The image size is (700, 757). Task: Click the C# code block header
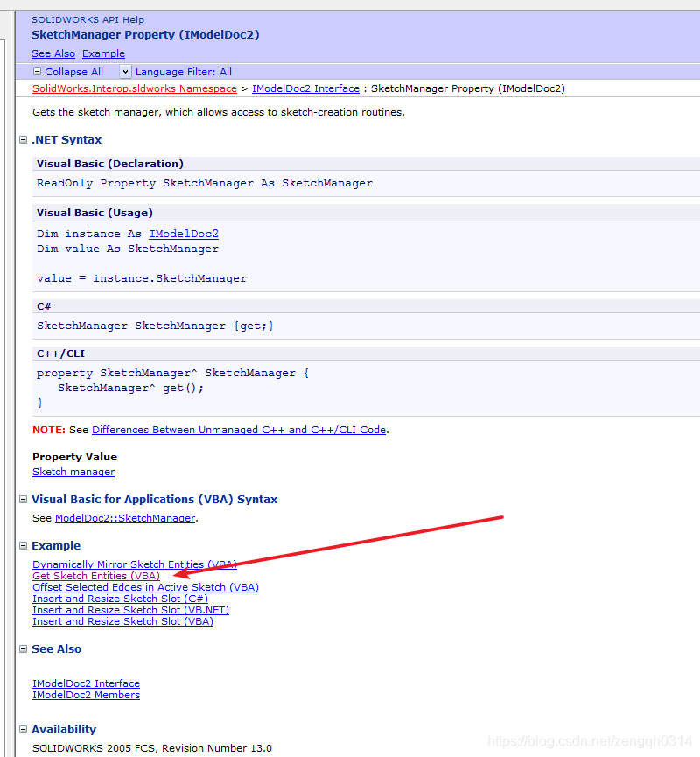click(x=44, y=306)
